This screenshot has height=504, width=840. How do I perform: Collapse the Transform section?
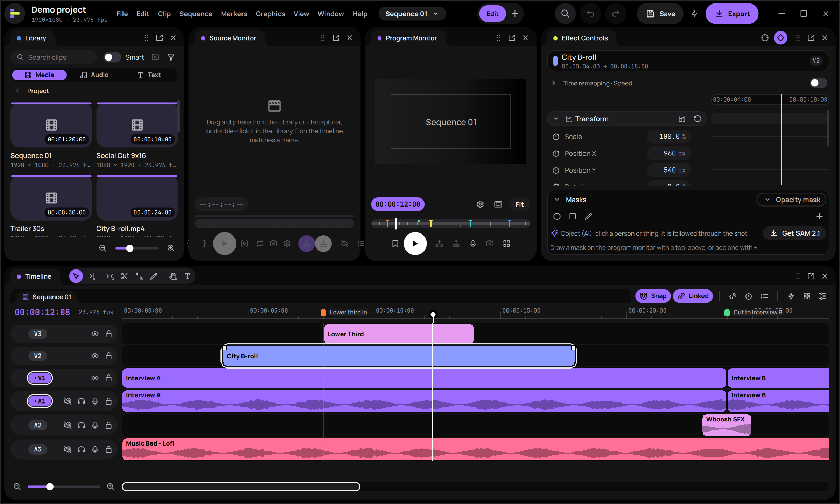coord(556,119)
